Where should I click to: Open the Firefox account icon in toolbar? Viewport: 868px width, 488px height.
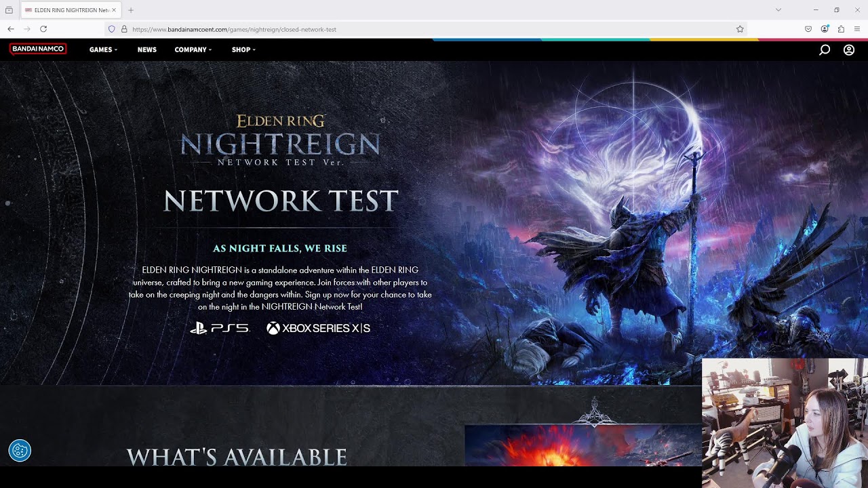click(825, 29)
